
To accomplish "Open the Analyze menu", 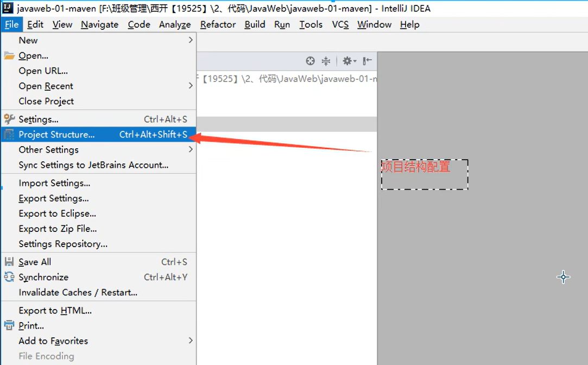I will coord(175,24).
